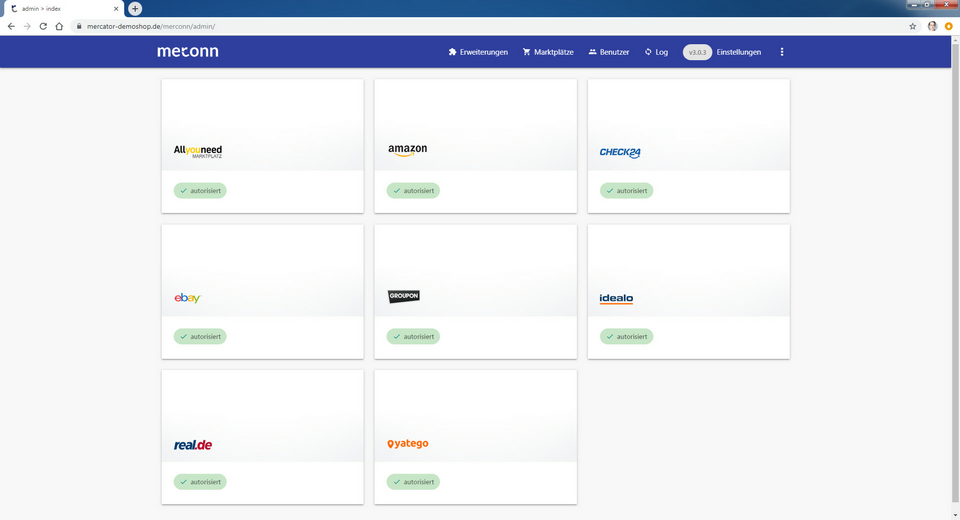
Task: Focus the mercator-demoshop.de address bar
Action: pyautogui.click(x=496, y=26)
